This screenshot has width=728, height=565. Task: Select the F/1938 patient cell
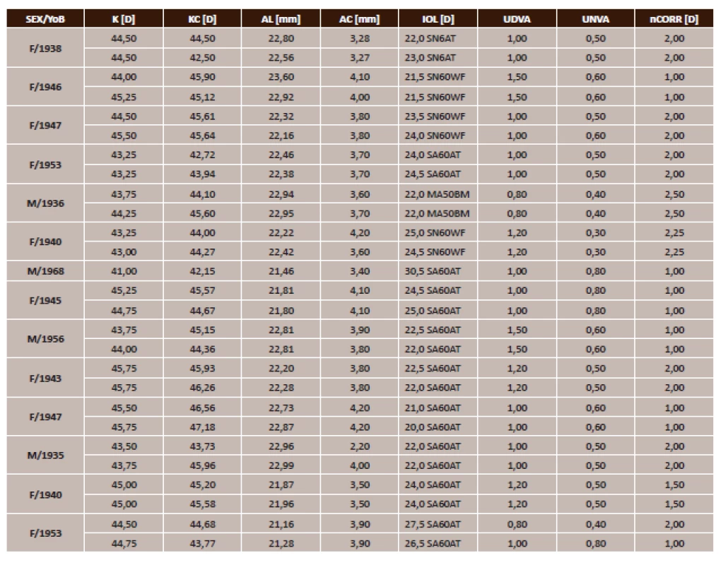coord(45,48)
